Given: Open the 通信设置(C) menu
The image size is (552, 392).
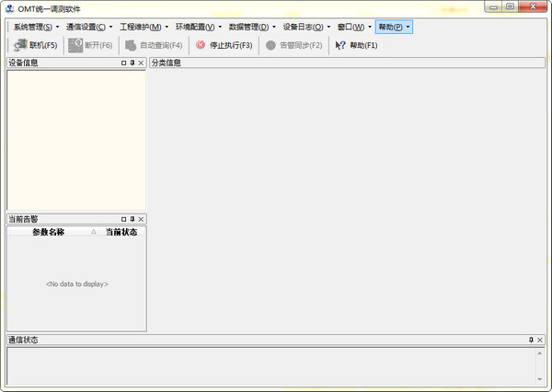Looking at the screenshot, I should (x=86, y=27).
